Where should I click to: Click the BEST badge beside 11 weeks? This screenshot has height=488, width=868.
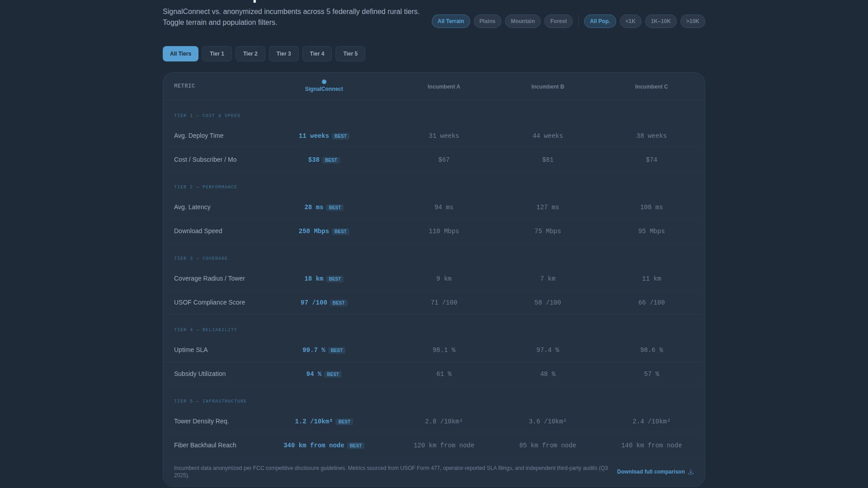(x=340, y=136)
